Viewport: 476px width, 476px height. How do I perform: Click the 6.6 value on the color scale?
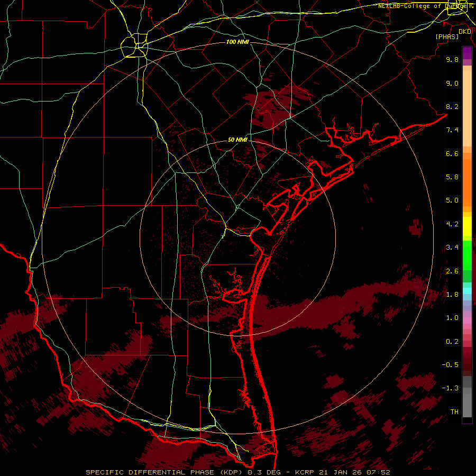point(452,153)
